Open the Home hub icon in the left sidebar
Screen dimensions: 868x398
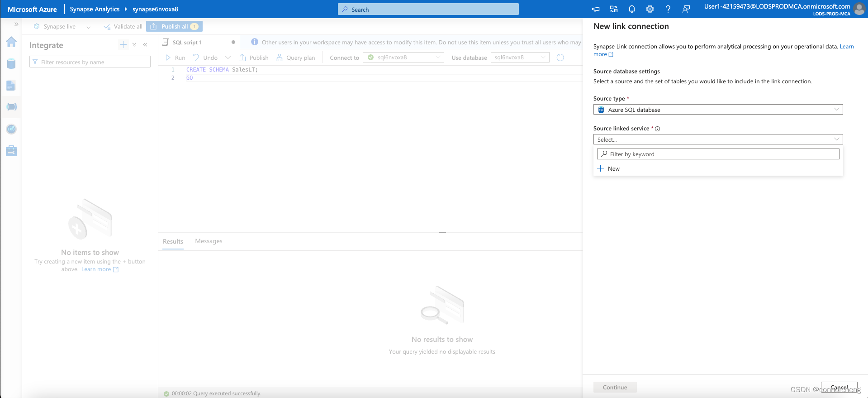pyautogui.click(x=11, y=42)
